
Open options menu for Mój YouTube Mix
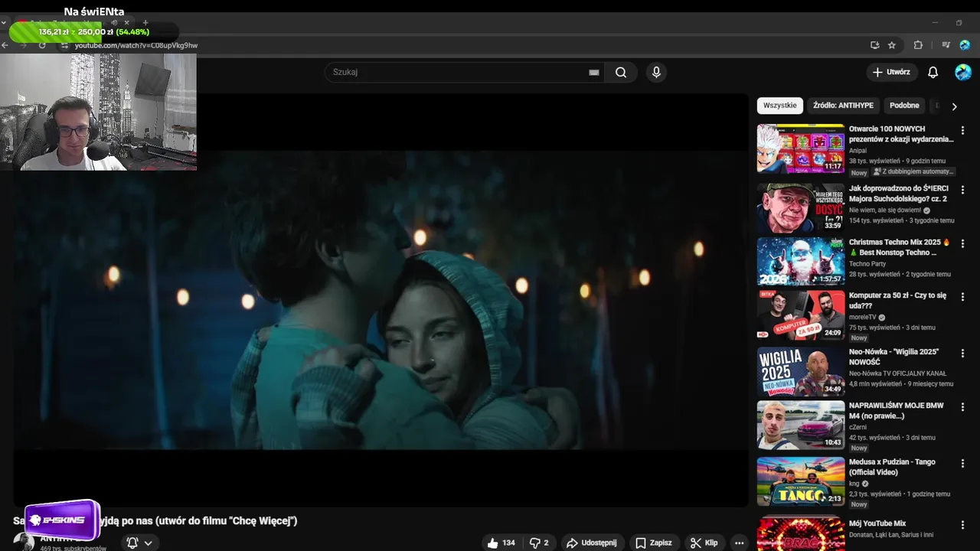[x=962, y=525]
